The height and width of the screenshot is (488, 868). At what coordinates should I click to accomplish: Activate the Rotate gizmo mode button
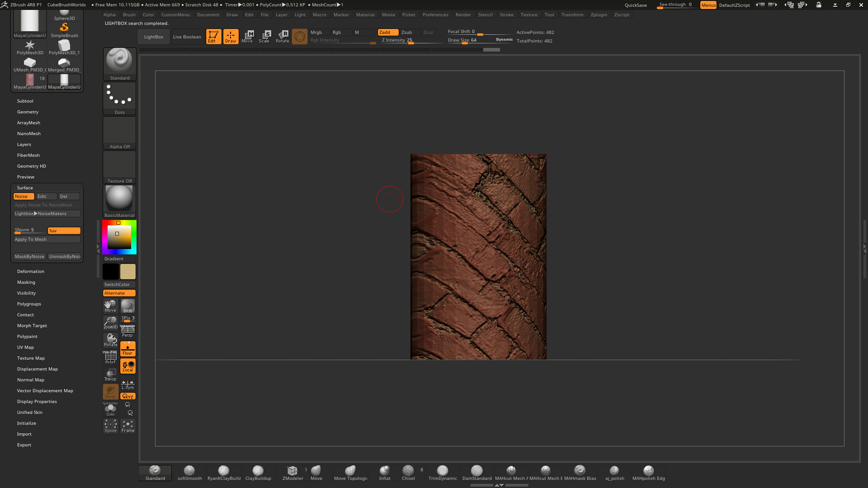point(283,37)
